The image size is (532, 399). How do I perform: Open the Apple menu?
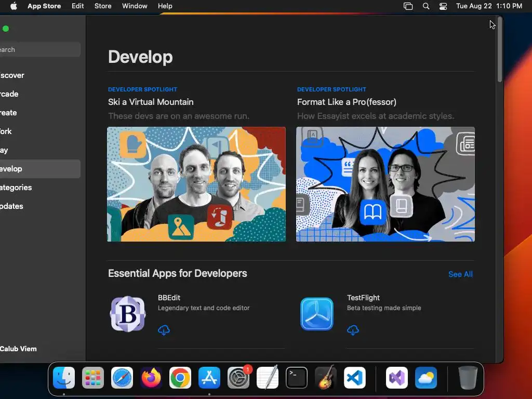14,6
